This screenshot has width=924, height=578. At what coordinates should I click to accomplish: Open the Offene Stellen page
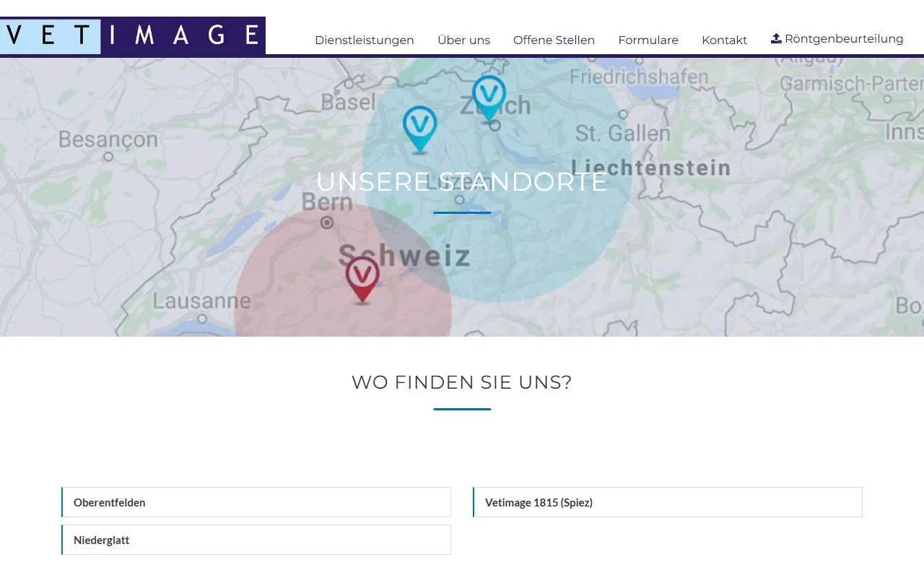pos(554,40)
